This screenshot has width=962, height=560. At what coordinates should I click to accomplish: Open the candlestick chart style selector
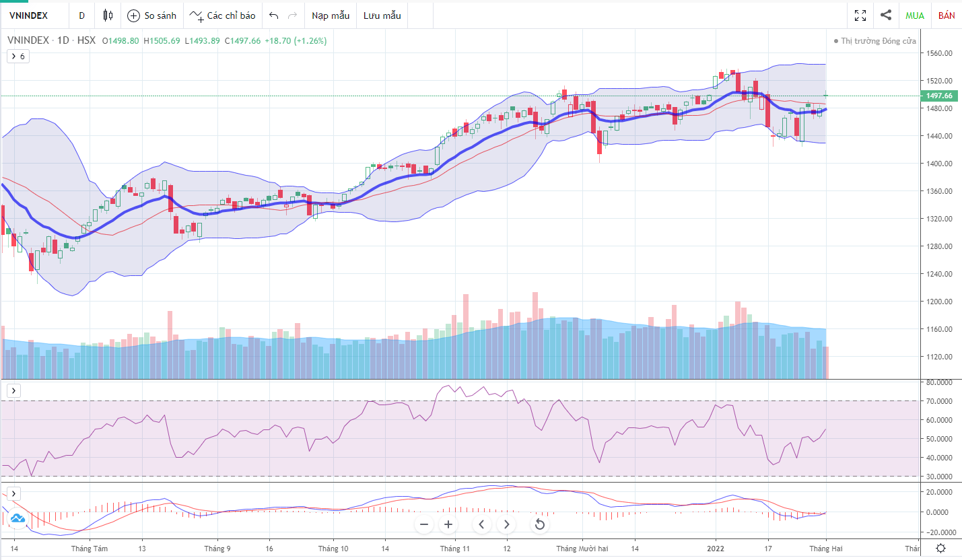(x=108, y=15)
